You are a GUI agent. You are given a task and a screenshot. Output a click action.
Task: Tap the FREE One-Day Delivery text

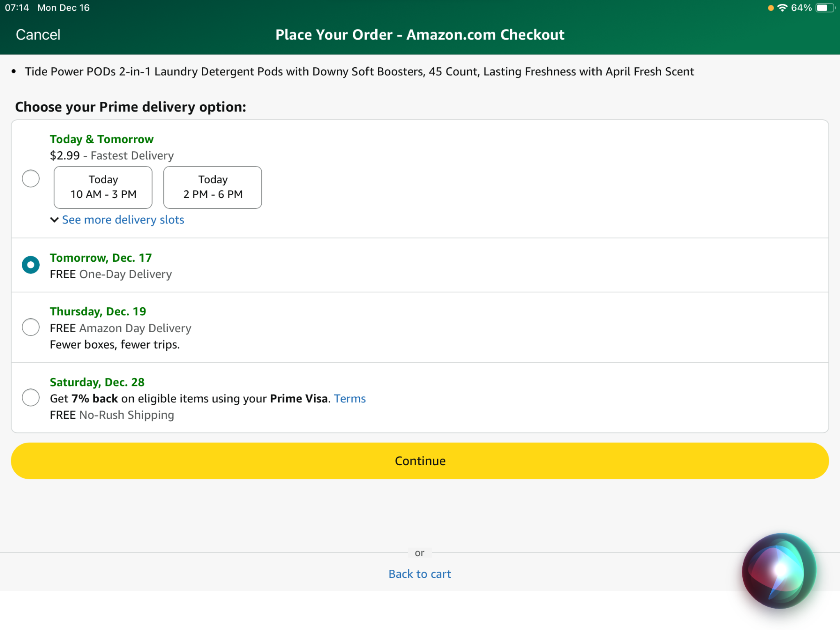tap(111, 274)
